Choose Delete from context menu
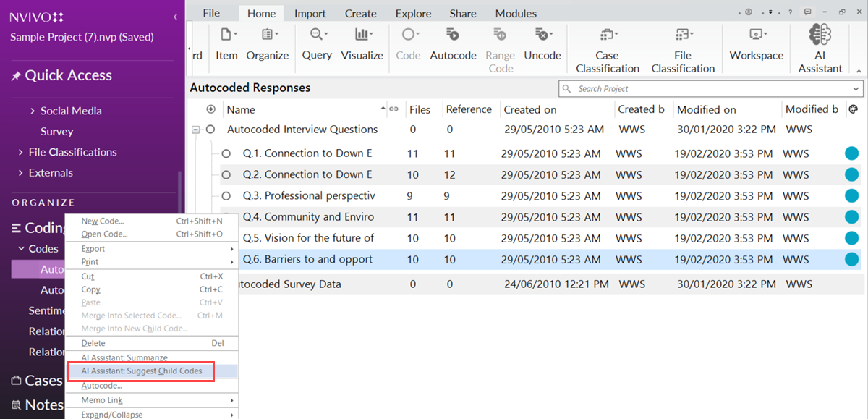 click(151, 344)
